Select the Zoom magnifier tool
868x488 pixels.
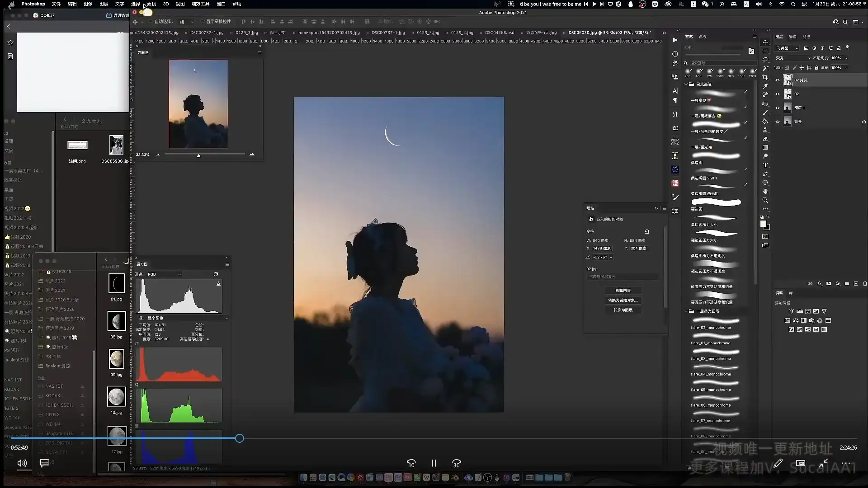(x=765, y=200)
